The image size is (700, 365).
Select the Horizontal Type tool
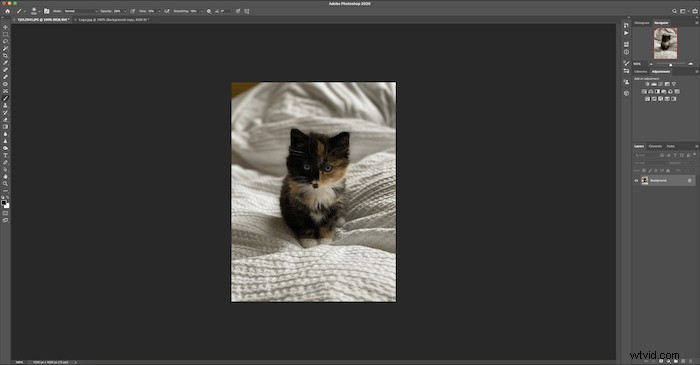click(5, 155)
